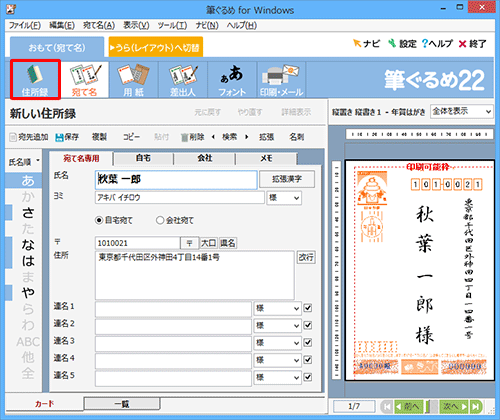Image resolution: width=500 pixels, height=420 pixels.
Task: Go to previous card with 前へ
Action: [408, 406]
